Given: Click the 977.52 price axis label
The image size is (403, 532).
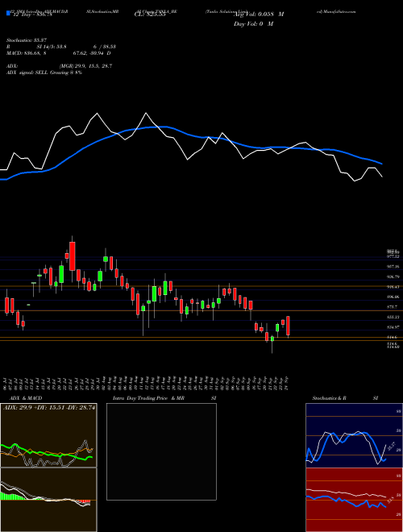Looking at the screenshot, I should [x=394, y=256].
